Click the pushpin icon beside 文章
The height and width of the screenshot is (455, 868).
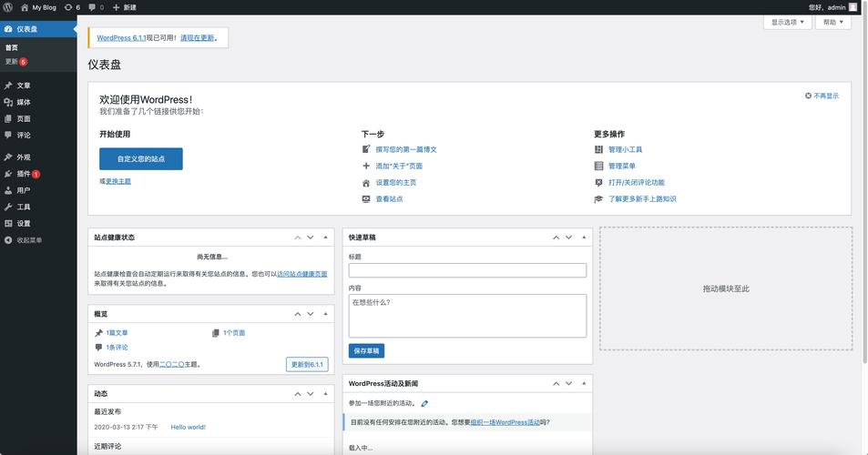click(8, 86)
